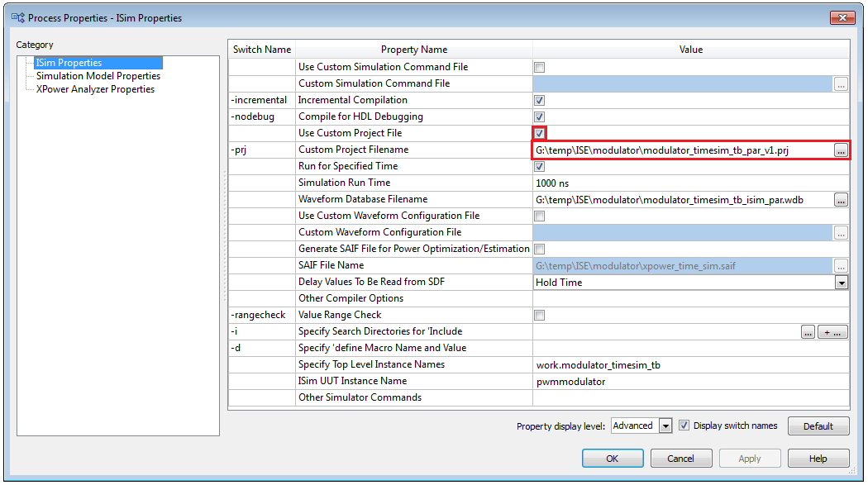Click the Property Name column header
This screenshot has height=485, width=868.
pos(414,50)
